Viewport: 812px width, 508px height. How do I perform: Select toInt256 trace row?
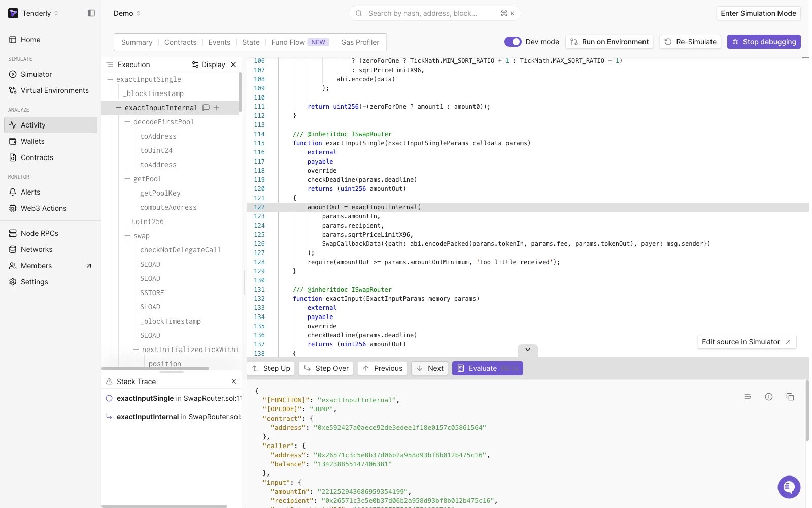(x=148, y=221)
